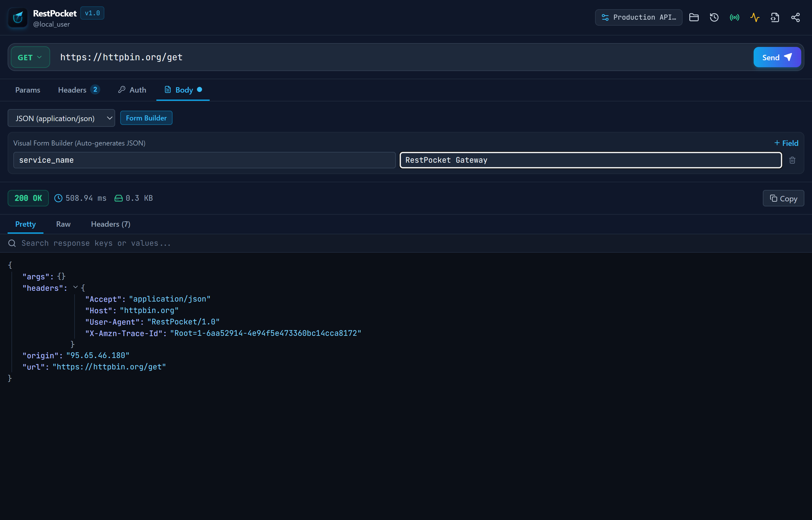The height and width of the screenshot is (520, 812).
Task: Switch to the Raw response tab
Action: pyautogui.click(x=63, y=224)
